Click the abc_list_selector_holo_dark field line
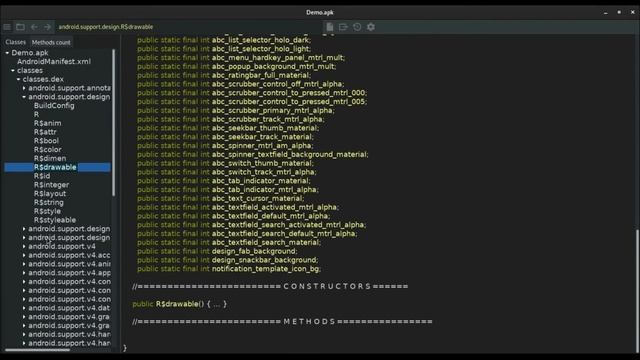The height and width of the screenshot is (360, 640). tap(224, 40)
